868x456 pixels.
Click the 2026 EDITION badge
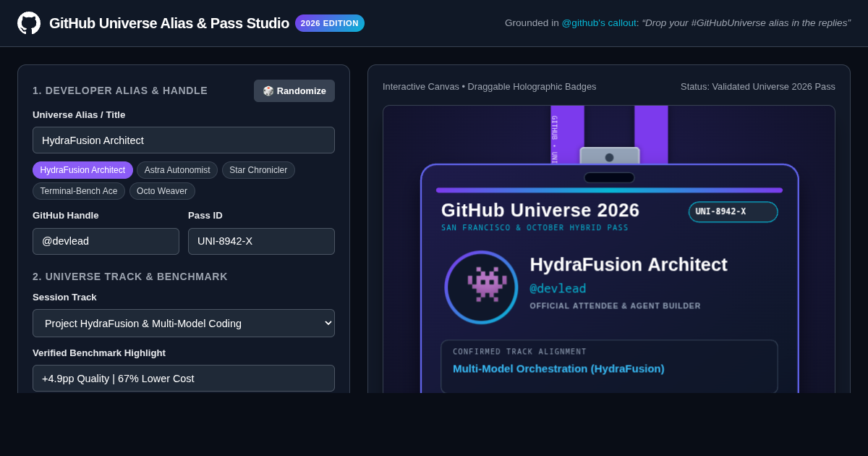[330, 23]
